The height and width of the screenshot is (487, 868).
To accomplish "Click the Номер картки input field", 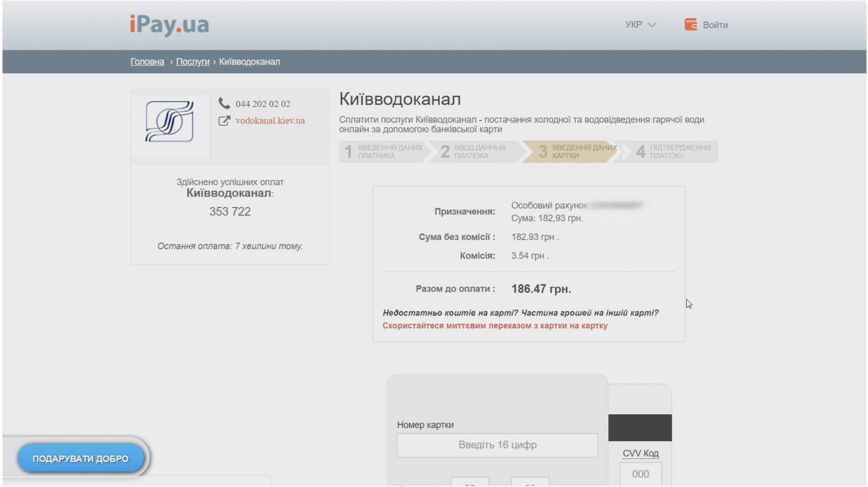I will pos(497,445).
